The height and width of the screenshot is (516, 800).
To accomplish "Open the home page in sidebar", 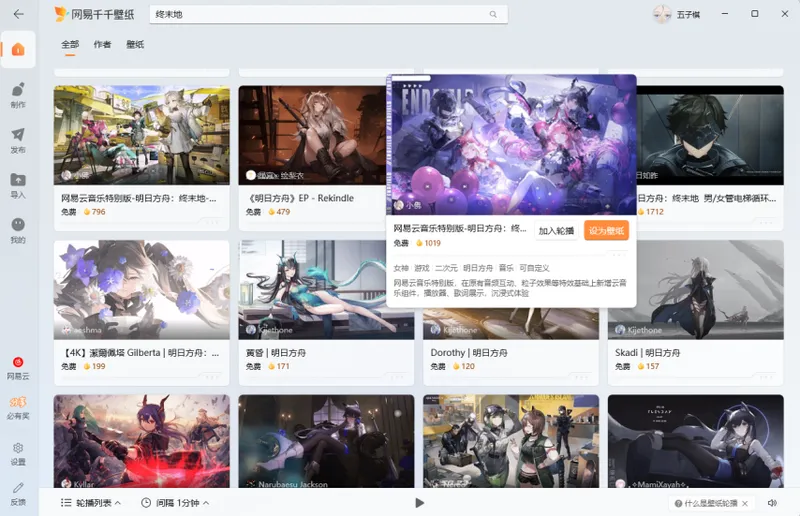I will coord(18,50).
